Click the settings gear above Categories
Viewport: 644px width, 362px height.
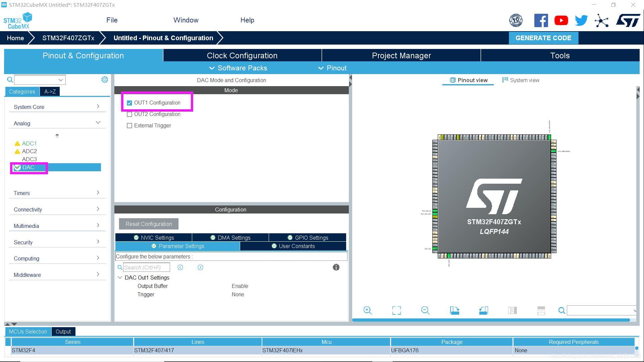click(105, 79)
